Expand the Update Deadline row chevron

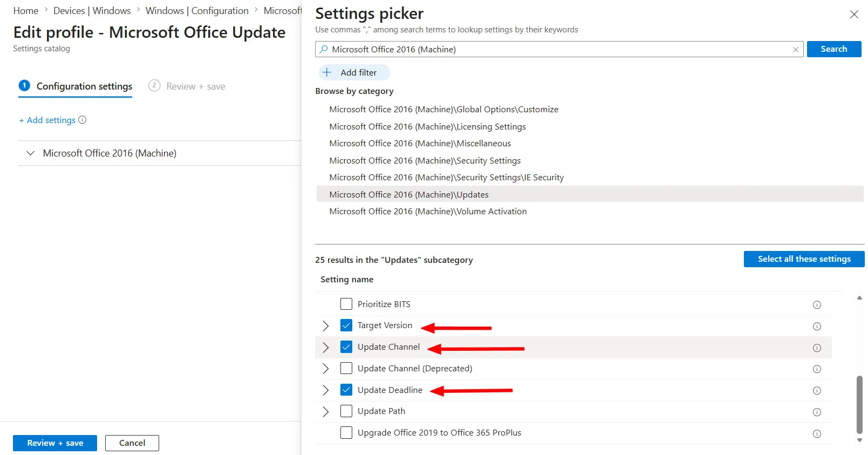pyautogui.click(x=325, y=390)
